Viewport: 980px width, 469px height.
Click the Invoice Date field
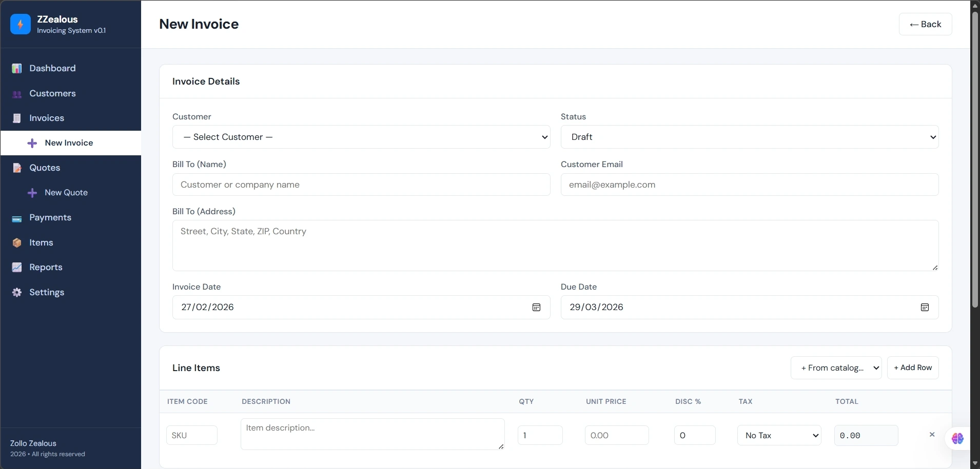point(361,308)
